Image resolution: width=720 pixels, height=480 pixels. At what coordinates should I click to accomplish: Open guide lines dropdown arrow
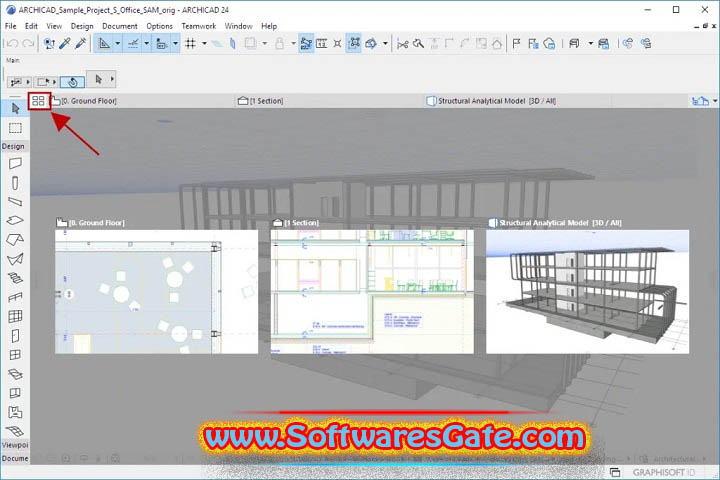coord(118,44)
